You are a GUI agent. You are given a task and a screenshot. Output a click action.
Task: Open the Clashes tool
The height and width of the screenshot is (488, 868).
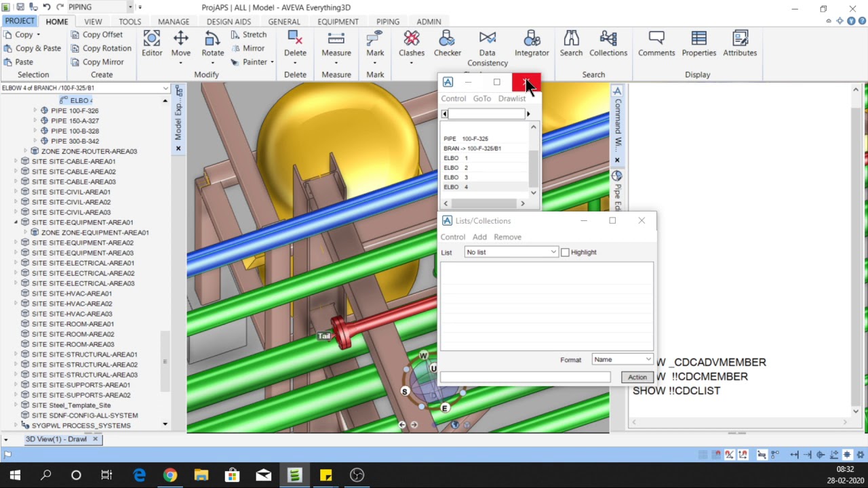[x=412, y=44]
